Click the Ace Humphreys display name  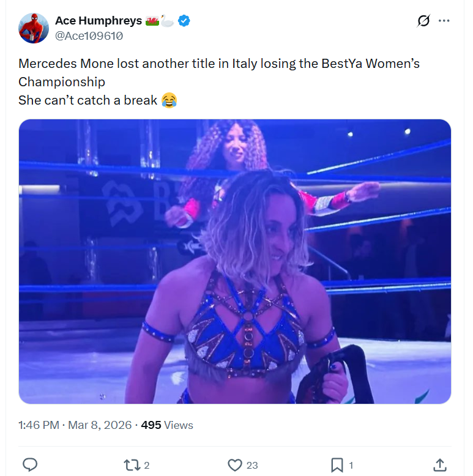99,21
